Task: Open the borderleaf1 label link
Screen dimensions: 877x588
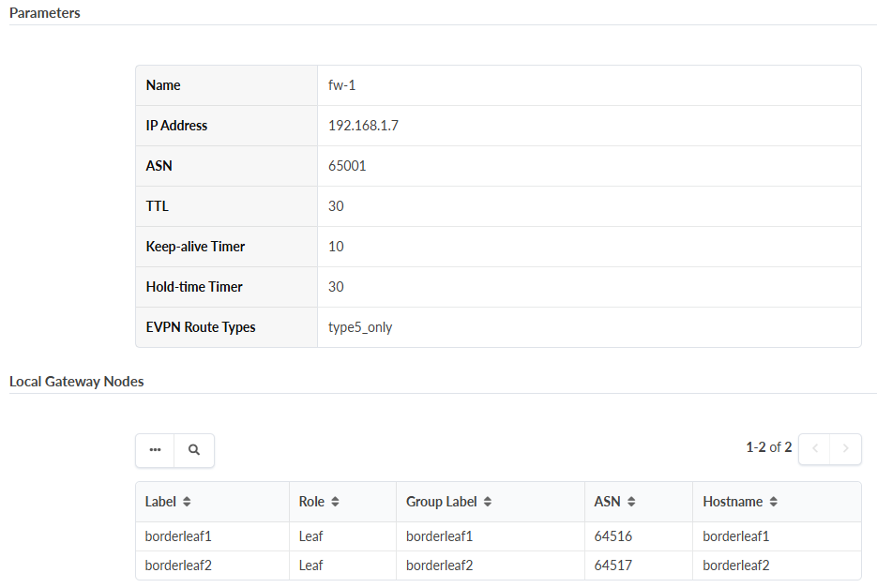Action: point(178,535)
